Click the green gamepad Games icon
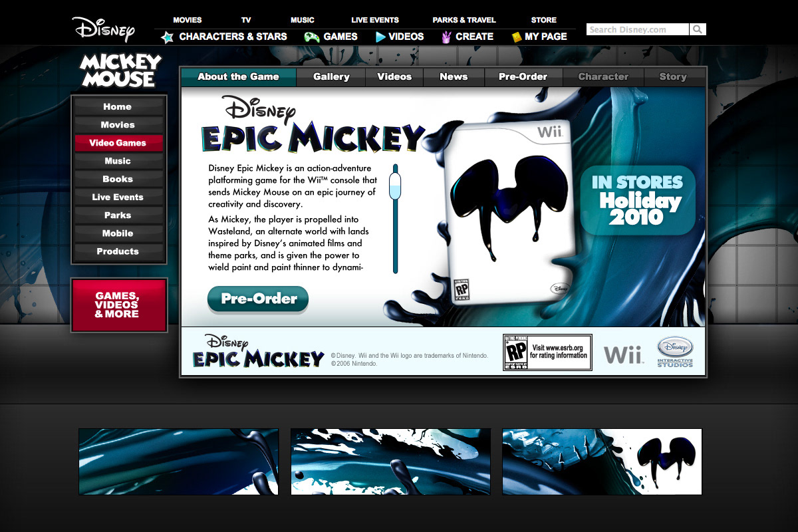 pos(312,37)
